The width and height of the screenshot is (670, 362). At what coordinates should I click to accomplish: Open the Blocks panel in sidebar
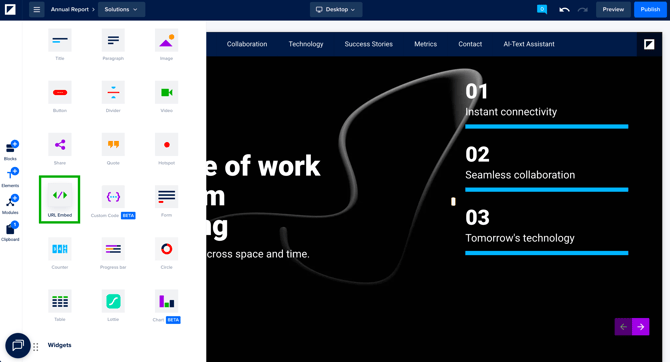point(11,150)
